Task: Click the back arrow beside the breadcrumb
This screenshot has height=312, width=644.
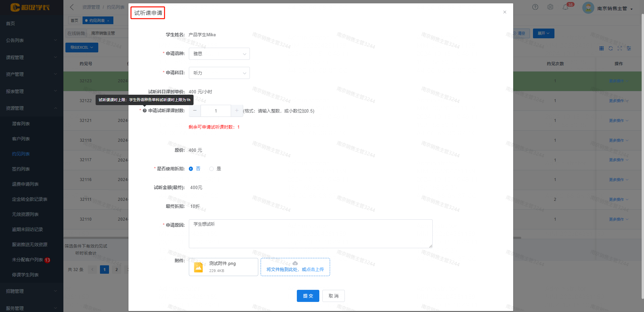Action: [x=72, y=7]
